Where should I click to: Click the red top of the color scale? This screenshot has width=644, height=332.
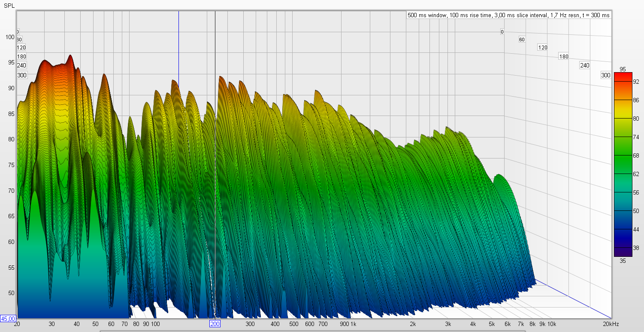[623, 76]
